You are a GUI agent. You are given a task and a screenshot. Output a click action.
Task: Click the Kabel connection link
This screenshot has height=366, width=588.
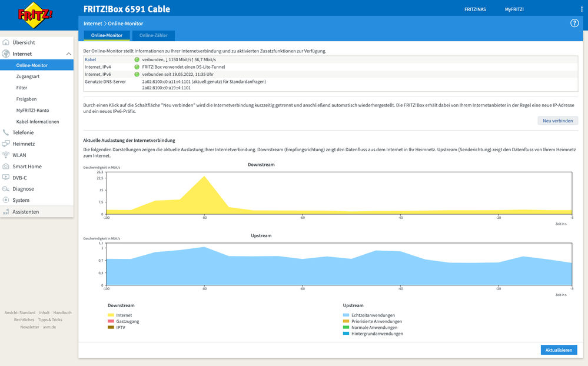[90, 59]
